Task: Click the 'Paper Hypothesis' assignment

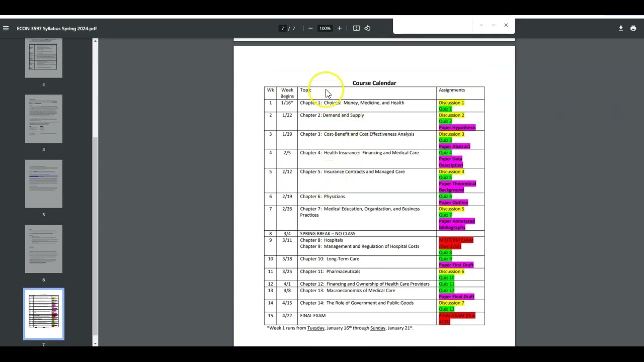Action: point(457,128)
